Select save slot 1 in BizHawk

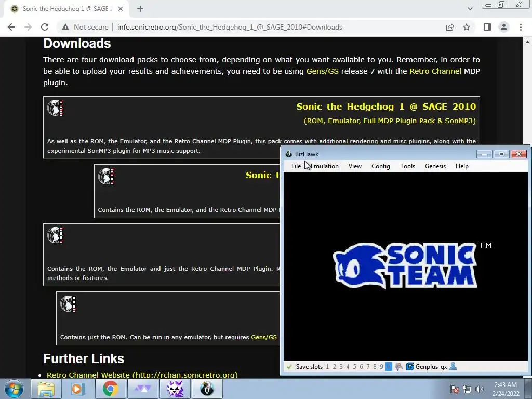(327, 367)
